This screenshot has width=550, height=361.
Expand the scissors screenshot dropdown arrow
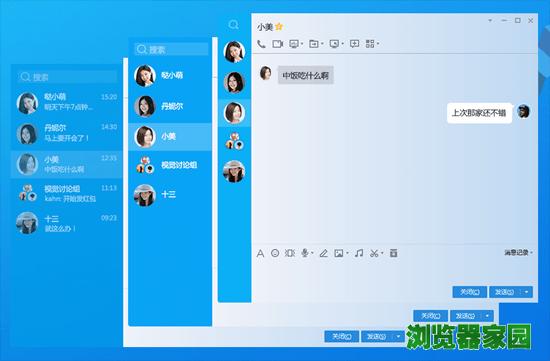pyautogui.click(x=382, y=253)
